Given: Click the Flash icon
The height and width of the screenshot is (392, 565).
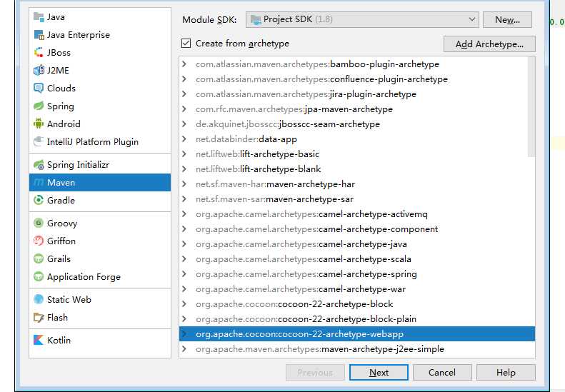Looking at the screenshot, I should 39,318.
